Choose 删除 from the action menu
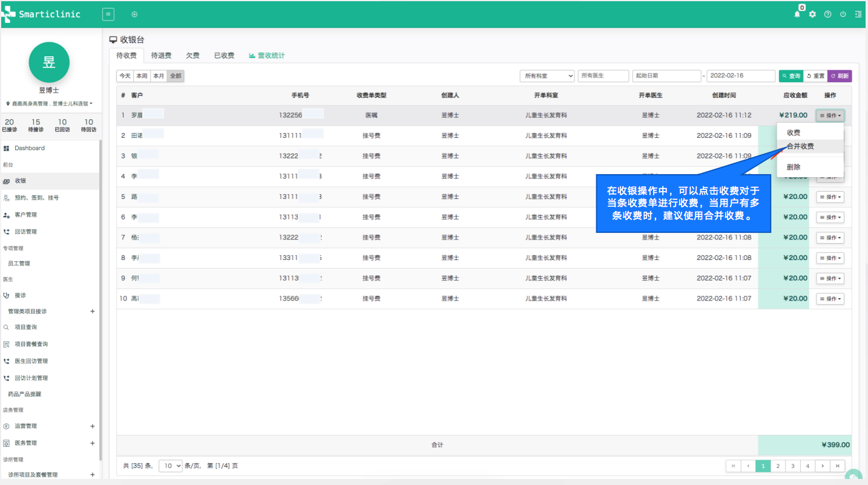The width and height of the screenshot is (868, 485). coord(810,167)
